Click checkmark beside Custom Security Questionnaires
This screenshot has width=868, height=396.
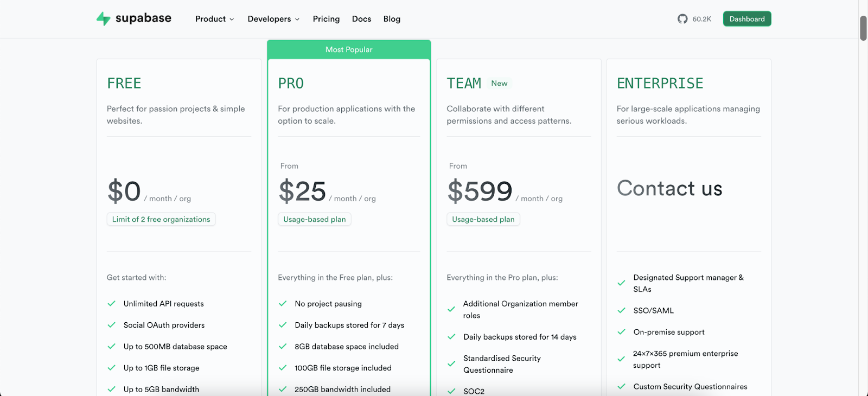622,387
